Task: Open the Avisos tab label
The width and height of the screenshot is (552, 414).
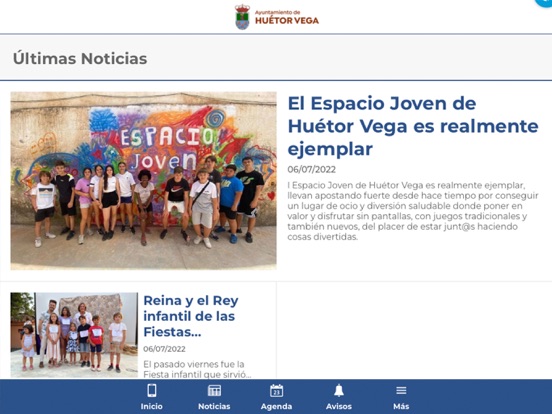Action: coord(339,406)
